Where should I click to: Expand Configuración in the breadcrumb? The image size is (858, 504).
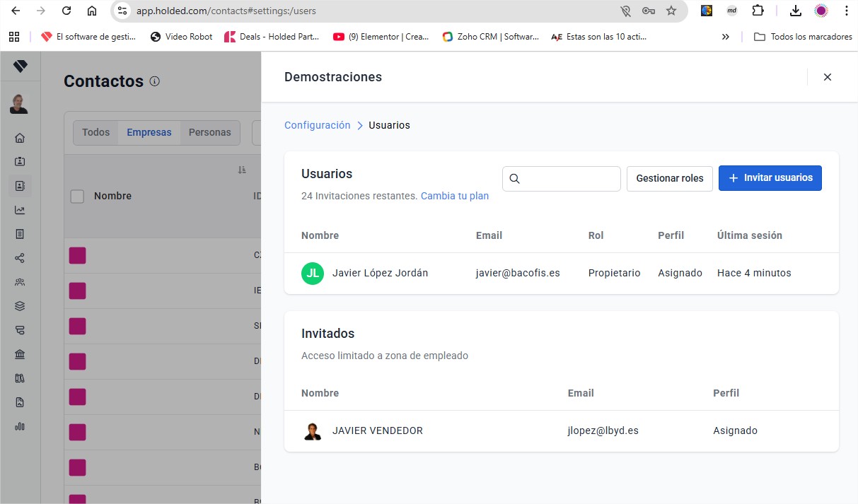pos(316,125)
